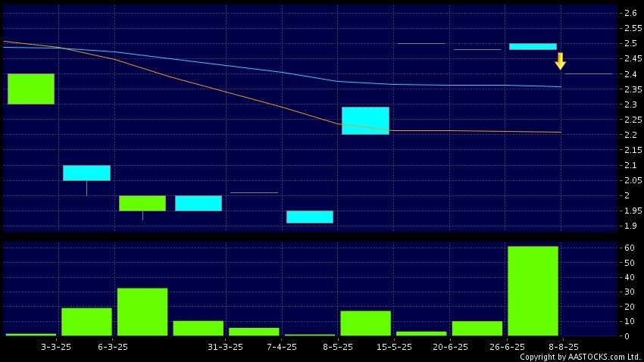Click the 1.95 price axis label
The height and width of the screenshot is (362, 644).
633,211
